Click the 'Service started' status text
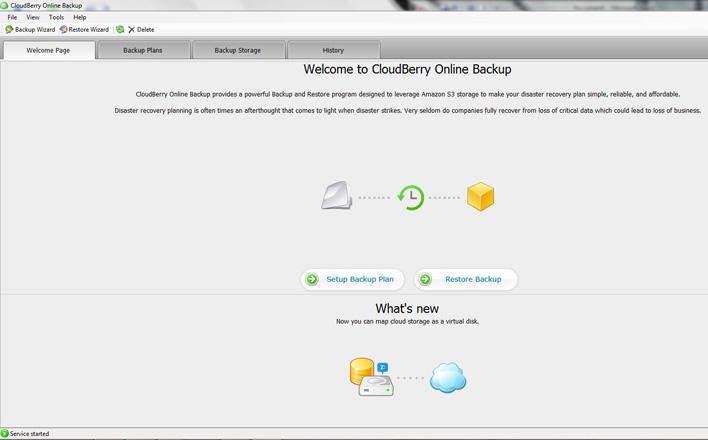 [29, 434]
